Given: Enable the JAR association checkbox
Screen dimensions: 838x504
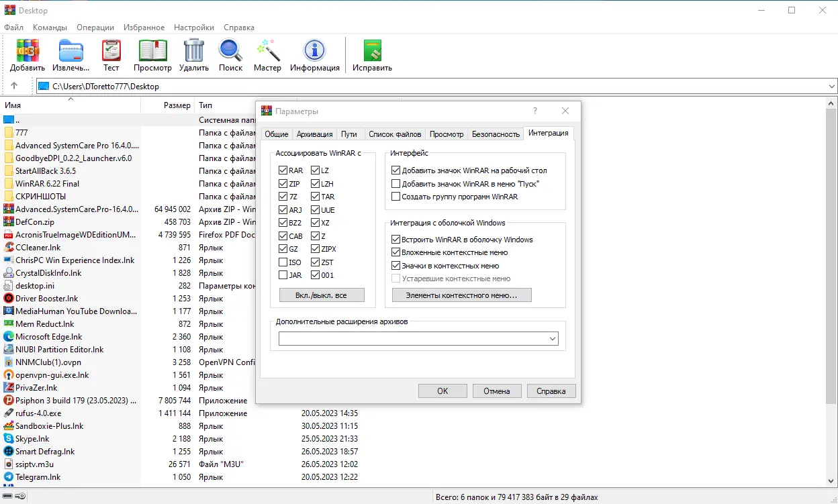Looking at the screenshot, I should (x=283, y=275).
